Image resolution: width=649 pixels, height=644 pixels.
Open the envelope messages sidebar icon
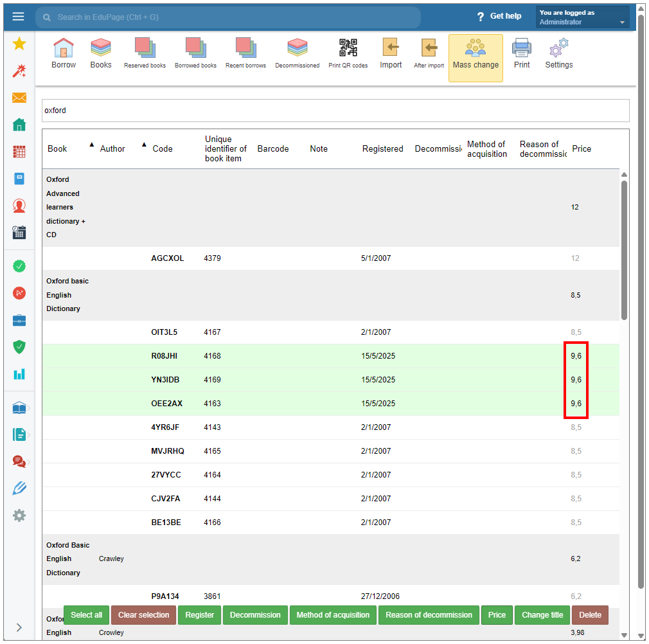[19, 98]
